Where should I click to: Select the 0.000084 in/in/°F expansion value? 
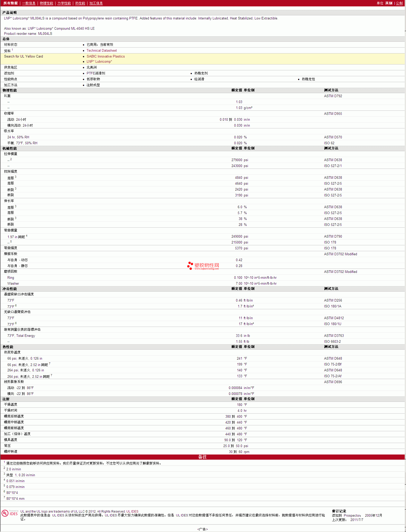(241, 388)
